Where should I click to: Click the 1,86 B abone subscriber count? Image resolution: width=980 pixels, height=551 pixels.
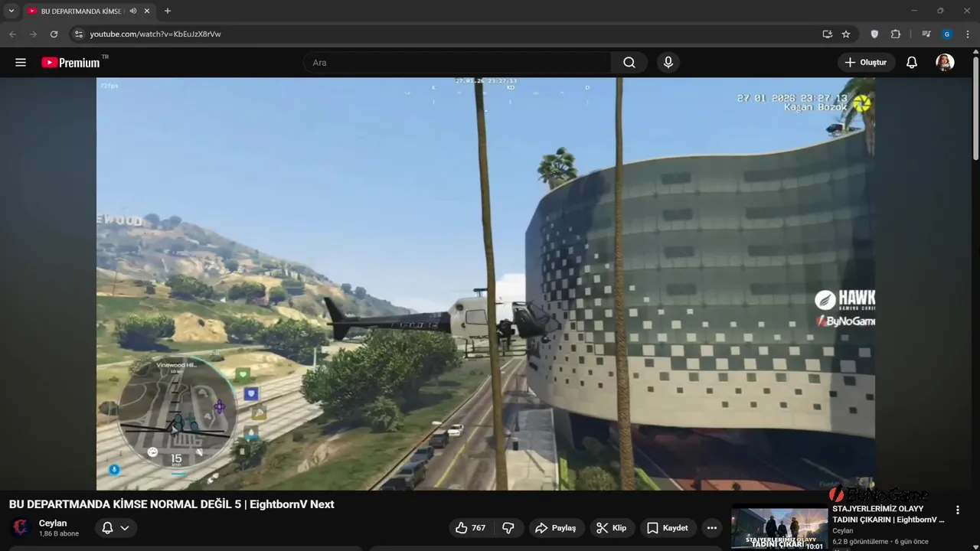(59, 533)
